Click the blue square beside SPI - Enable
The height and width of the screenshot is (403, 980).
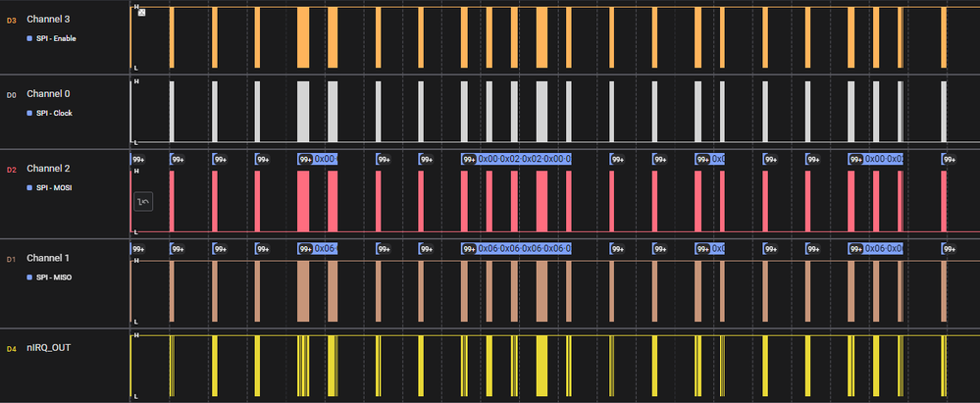click(x=29, y=39)
